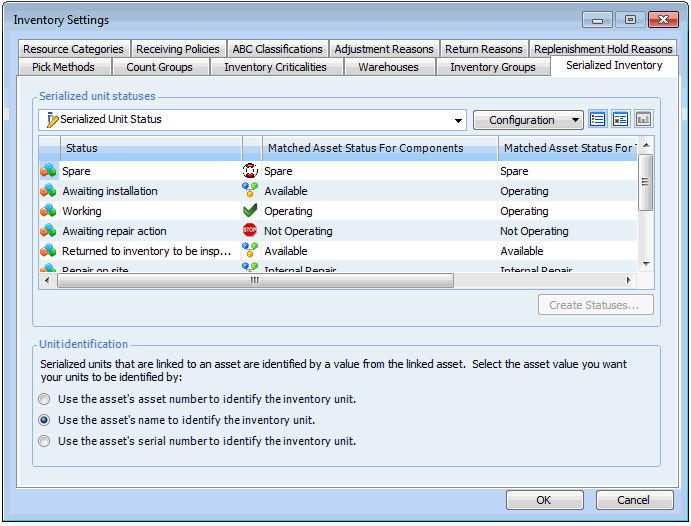Expand the Configuration dropdown button
691x526 pixels.
coord(528,120)
